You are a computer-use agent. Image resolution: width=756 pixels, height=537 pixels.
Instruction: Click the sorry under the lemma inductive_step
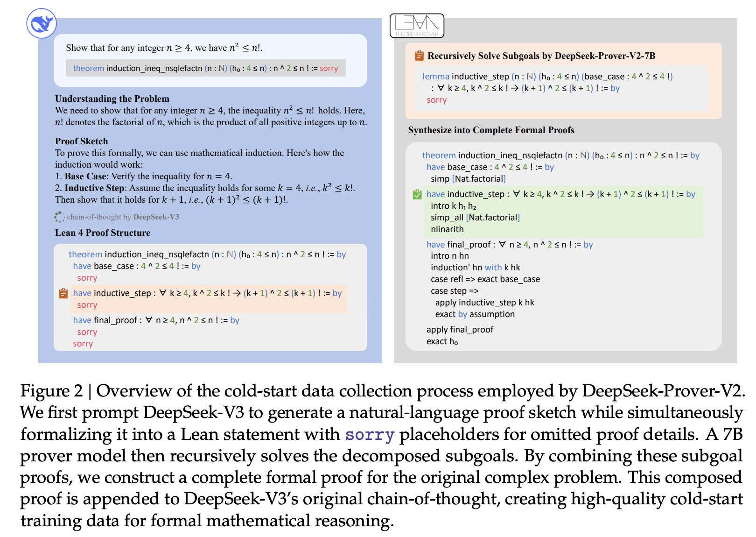(437, 100)
